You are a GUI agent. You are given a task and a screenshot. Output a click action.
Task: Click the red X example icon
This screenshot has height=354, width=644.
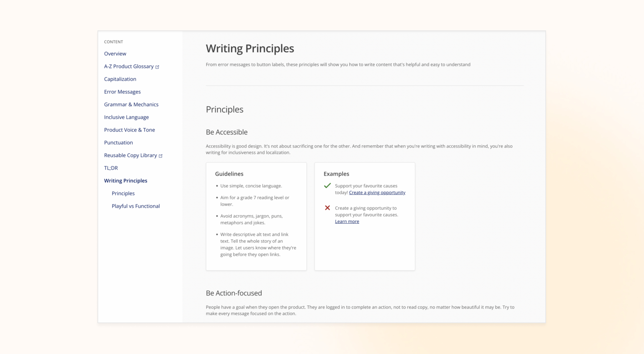point(327,208)
